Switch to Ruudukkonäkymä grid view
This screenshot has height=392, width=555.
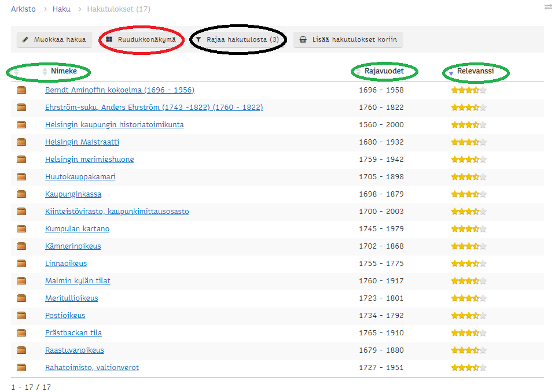pos(141,39)
